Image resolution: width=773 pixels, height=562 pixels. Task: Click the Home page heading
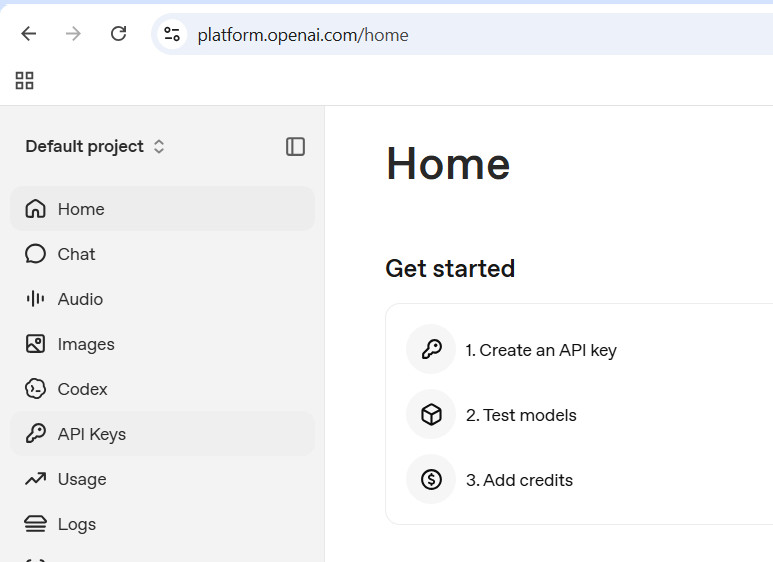coord(448,164)
